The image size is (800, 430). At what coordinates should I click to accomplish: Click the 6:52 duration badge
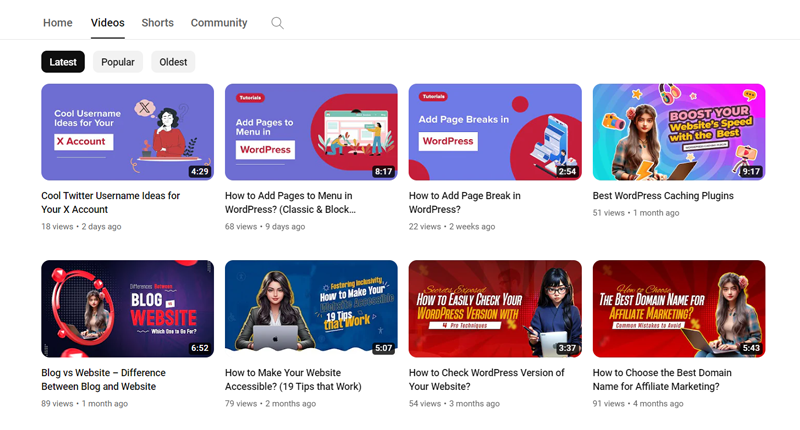[199, 348]
